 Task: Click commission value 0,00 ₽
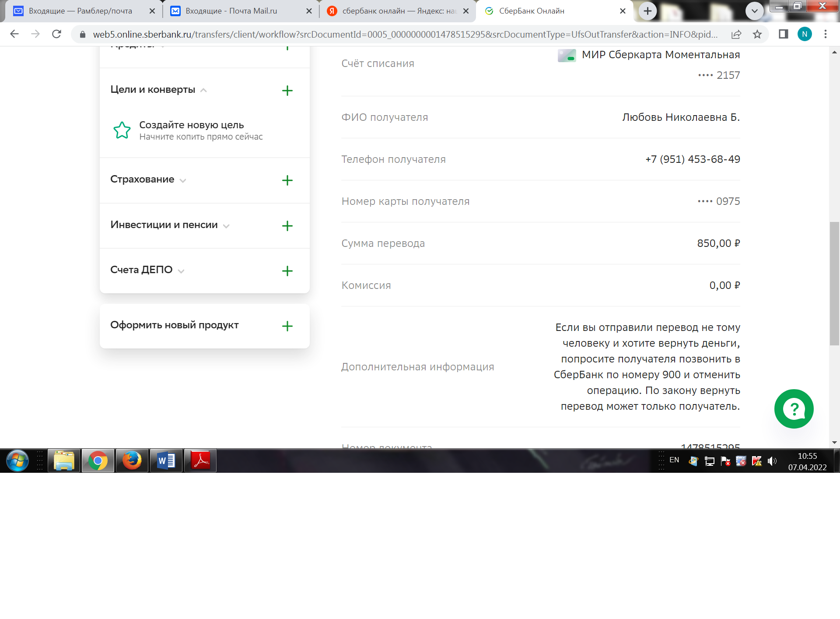tap(724, 285)
